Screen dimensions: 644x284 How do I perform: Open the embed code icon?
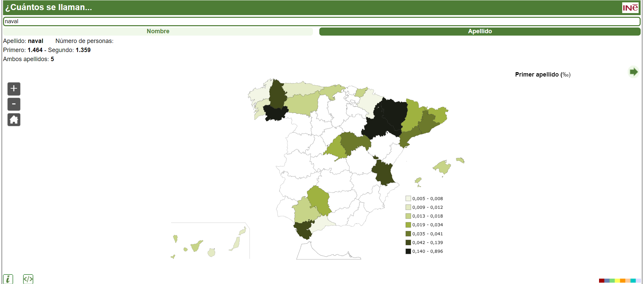[28, 279]
